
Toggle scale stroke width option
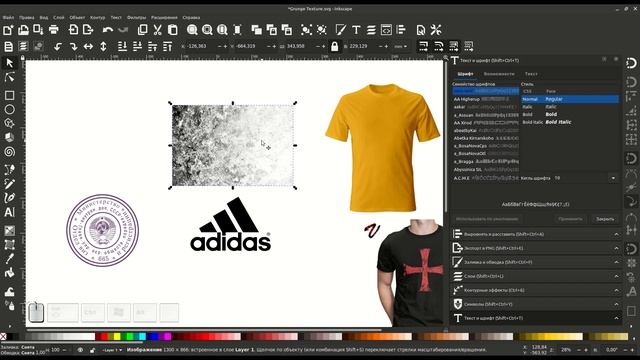coord(424,46)
